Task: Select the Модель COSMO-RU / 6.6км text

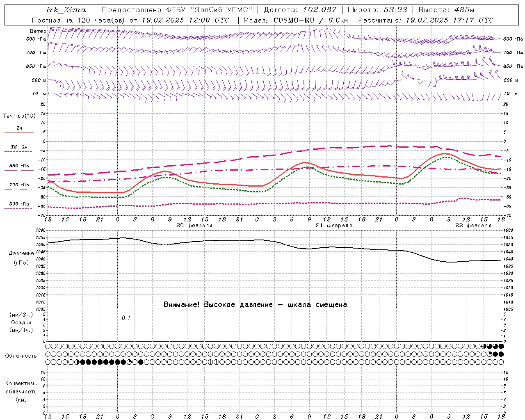Action: [x=296, y=20]
